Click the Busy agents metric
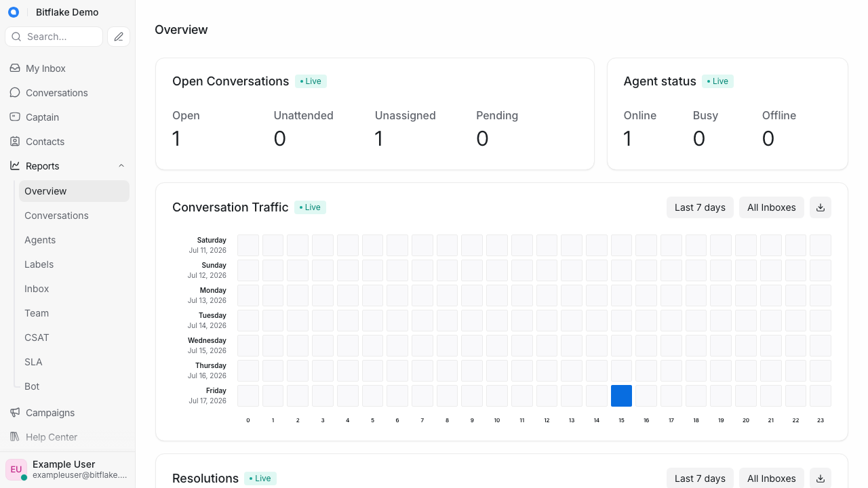Image resolution: width=868 pixels, height=488 pixels. pos(705,128)
